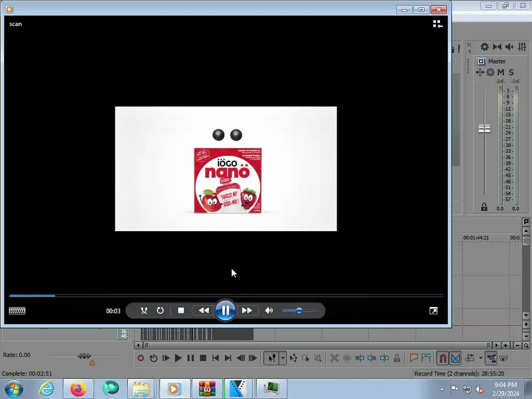Step to previous frame in Vegas
This screenshot has height=399, width=532.
pos(241,358)
